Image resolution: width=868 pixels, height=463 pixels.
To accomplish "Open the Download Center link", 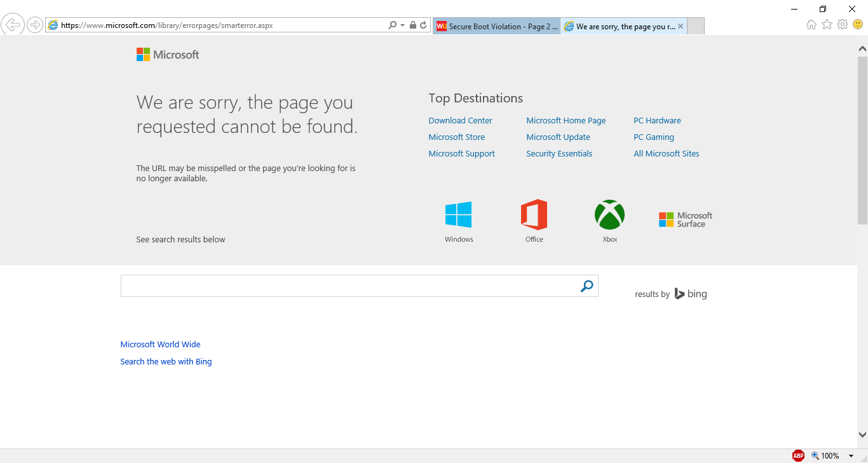I will 460,121.
